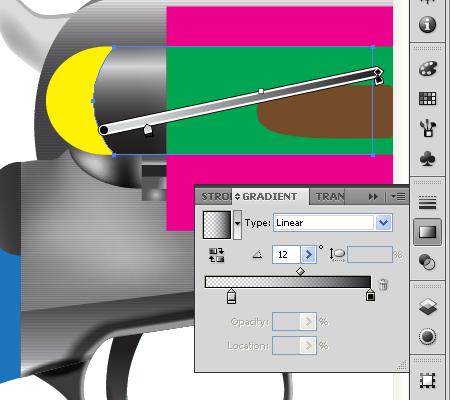Open the Info panel icon
450x400 pixels.
tap(427, 24)
